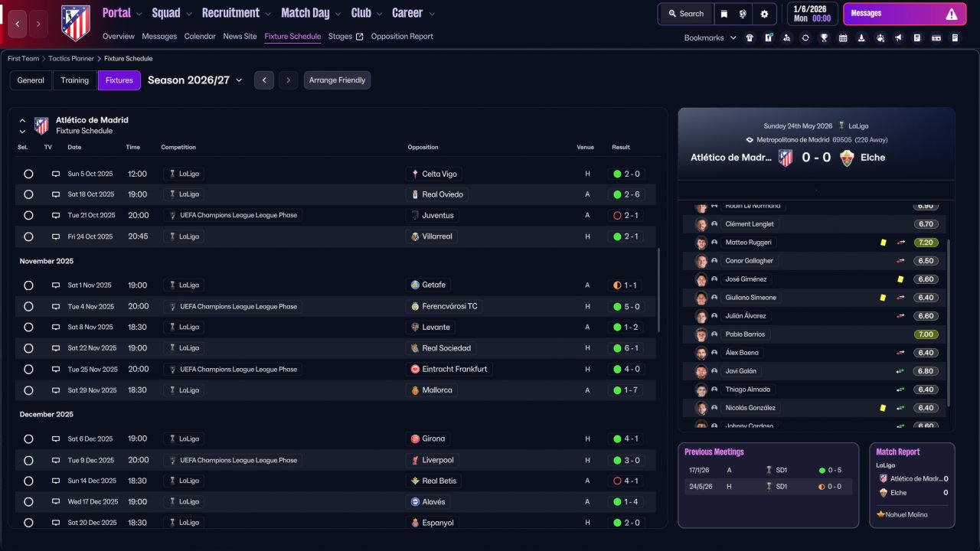This screenshot has width=980, height=551.
Task: Click the Arrange Friendly button
Action: coord(337,80)
